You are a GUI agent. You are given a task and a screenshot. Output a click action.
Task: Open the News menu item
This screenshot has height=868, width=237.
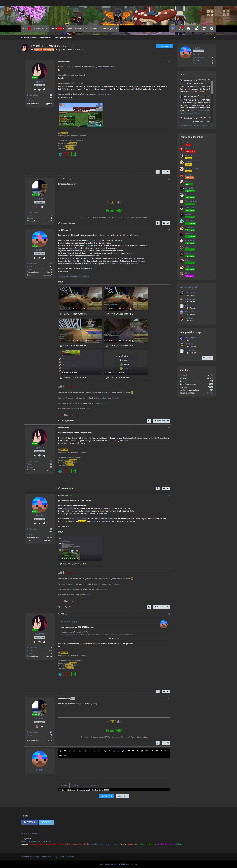click(27, 29)
